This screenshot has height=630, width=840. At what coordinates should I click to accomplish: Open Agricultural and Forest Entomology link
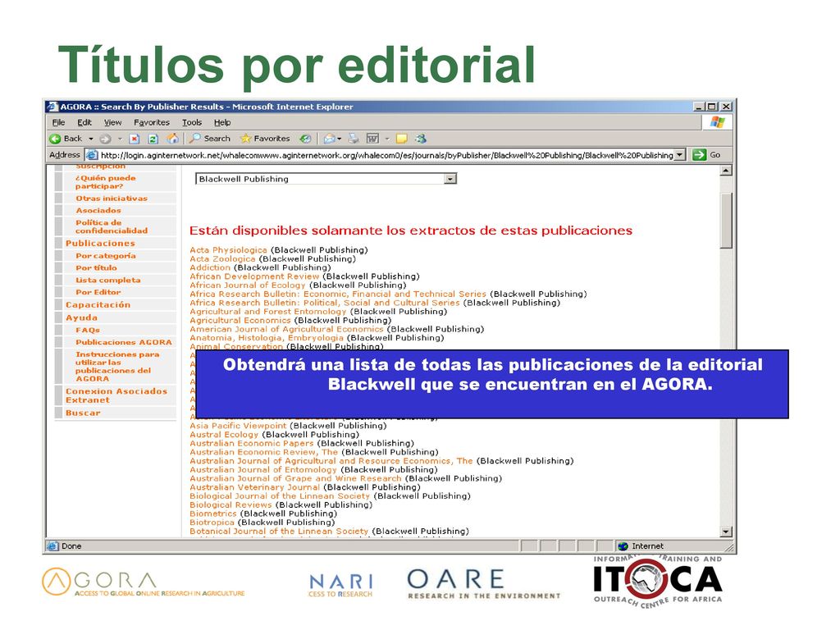click(268, 312)
